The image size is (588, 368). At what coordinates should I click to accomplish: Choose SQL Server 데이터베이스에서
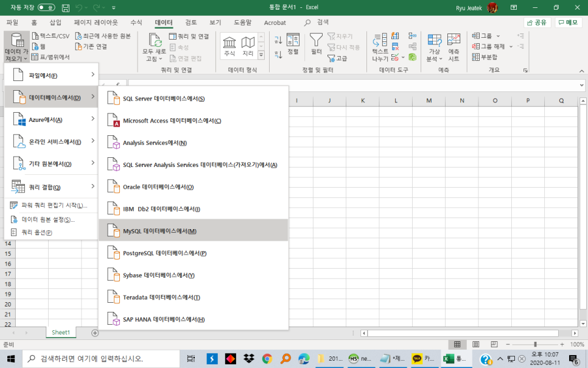pos(194,98)
